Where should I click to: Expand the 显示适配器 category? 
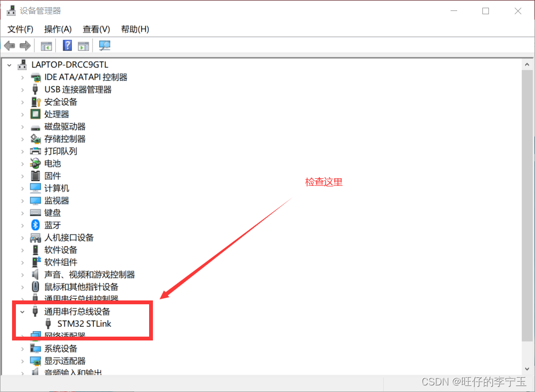point(22,361)
